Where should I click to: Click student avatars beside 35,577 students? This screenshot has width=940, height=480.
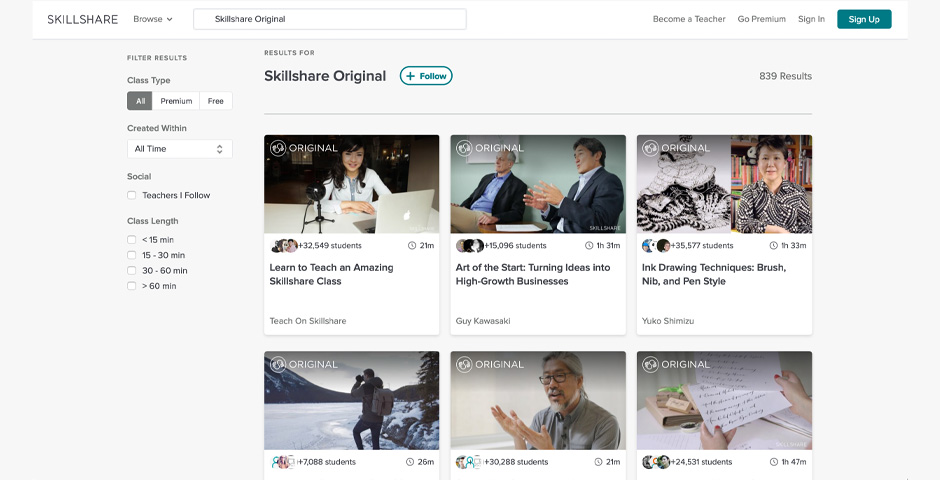click(x=656, y=246)
